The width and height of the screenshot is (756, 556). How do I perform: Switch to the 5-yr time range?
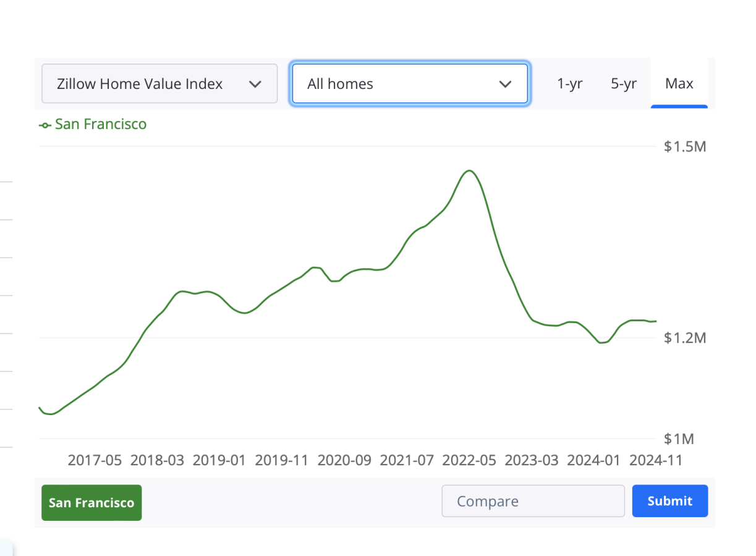coord(624,84)
